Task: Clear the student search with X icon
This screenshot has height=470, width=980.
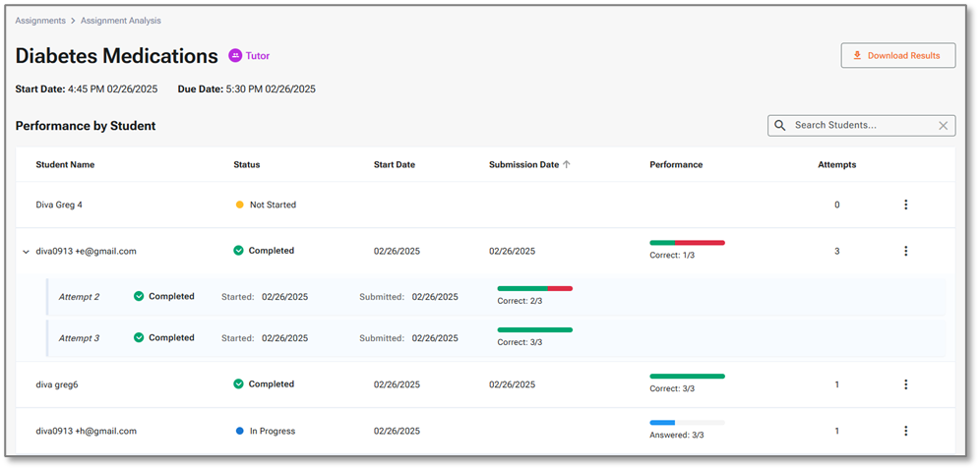Action: point(943,126)
